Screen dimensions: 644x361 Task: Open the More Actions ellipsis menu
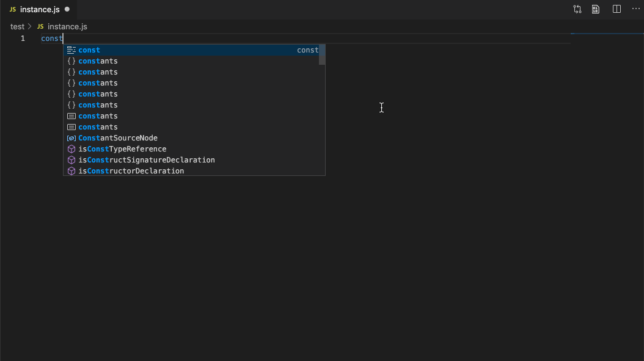point(636,9)
